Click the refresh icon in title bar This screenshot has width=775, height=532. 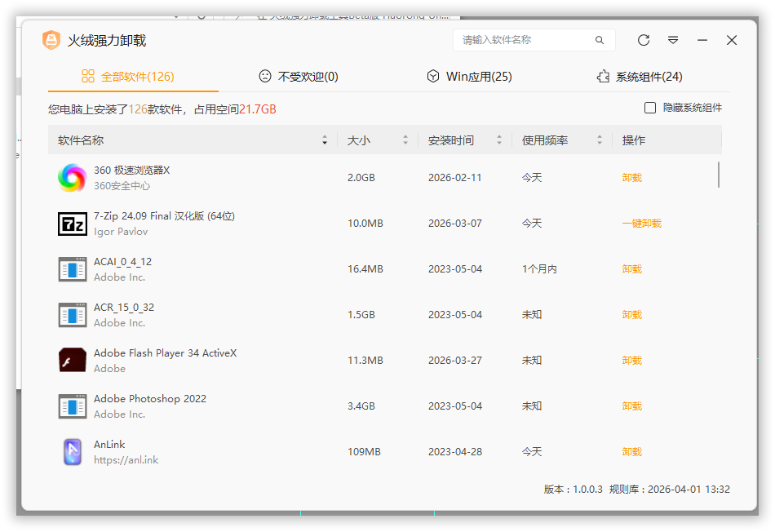coord(644,40)
